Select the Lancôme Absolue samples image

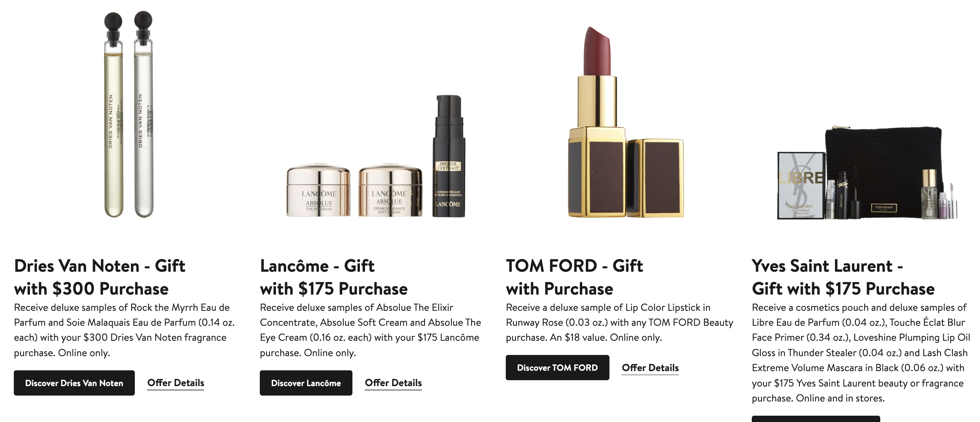(x=376, y=156)
